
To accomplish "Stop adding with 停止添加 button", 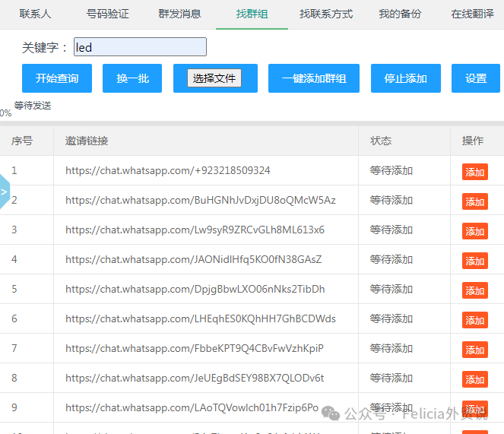I will coord(406,78).
